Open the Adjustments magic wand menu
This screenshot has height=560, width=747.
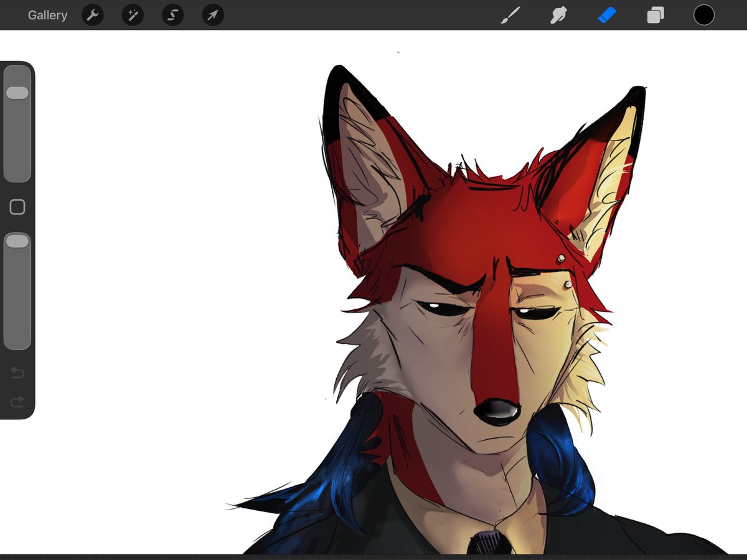click(x=133, y=15)
